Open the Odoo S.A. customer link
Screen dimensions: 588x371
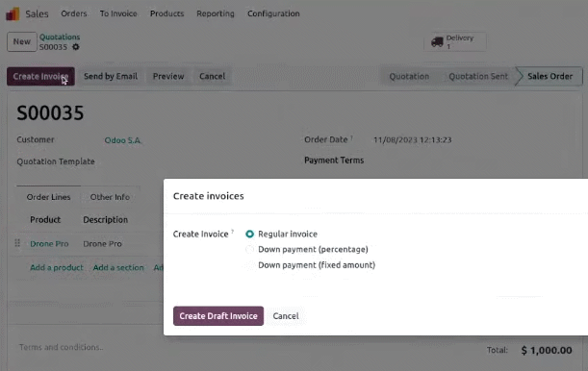(x=122, y=140)
